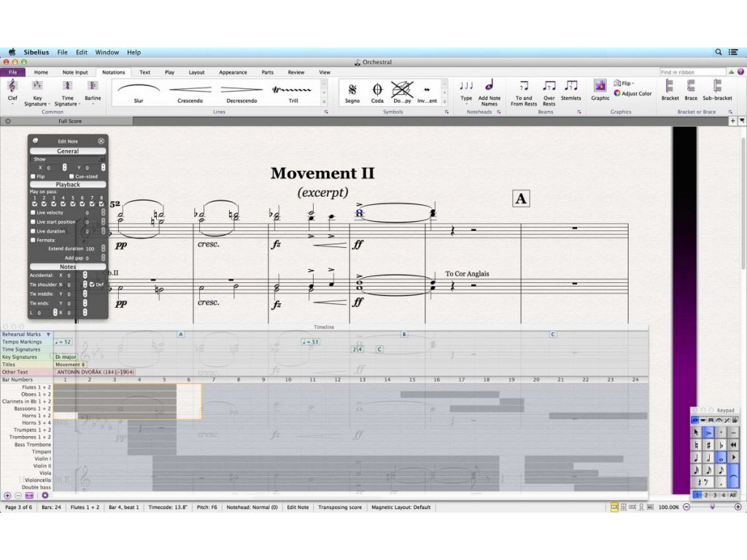The width and height of the screenshot is (747, 560).
Task: Enable Live velocity
Action: [x=33, y=212]
